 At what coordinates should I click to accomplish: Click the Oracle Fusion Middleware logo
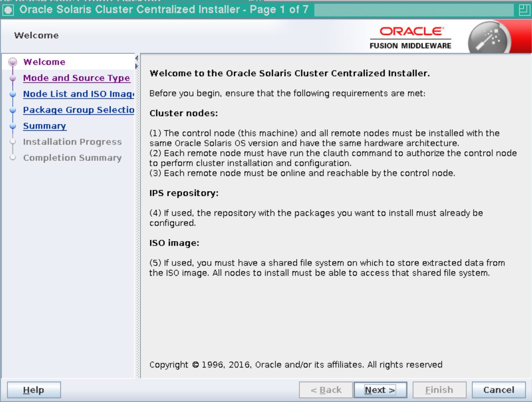[x=411, y=37]
